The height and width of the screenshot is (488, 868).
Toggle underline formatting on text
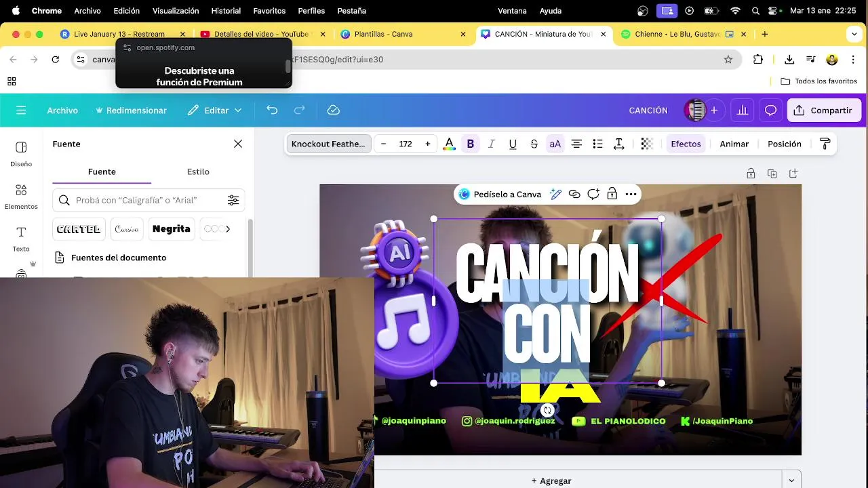[x=513, y=144]
